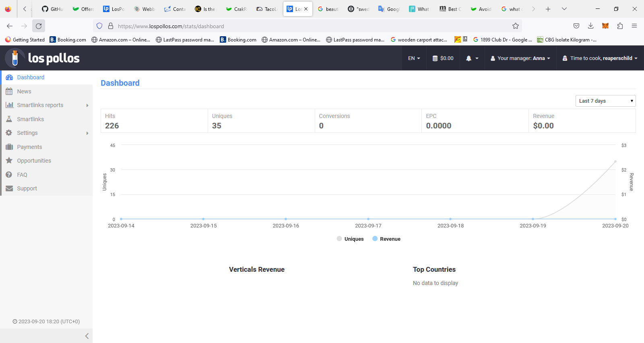Switch to the Avoid browser tab
Image resolution: width=644 pixels, height=343 pixels.
point(481,9)
